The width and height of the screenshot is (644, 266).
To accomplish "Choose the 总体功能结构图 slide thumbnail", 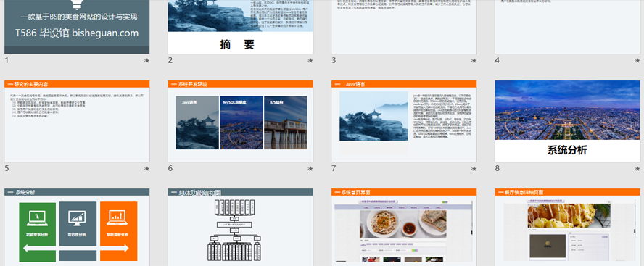I will (x=240, y=227).
